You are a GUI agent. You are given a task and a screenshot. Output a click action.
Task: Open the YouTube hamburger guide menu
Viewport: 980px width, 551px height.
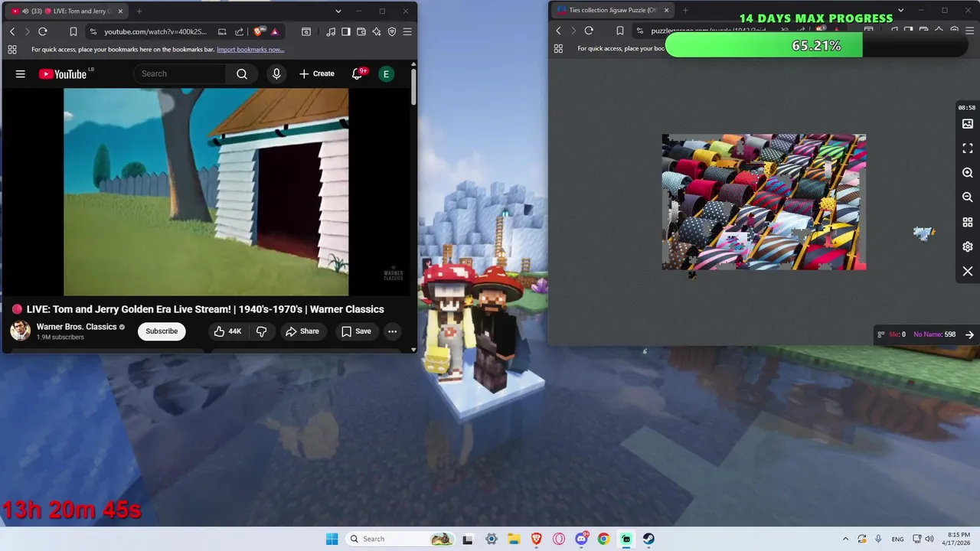[x=21, y=74]
